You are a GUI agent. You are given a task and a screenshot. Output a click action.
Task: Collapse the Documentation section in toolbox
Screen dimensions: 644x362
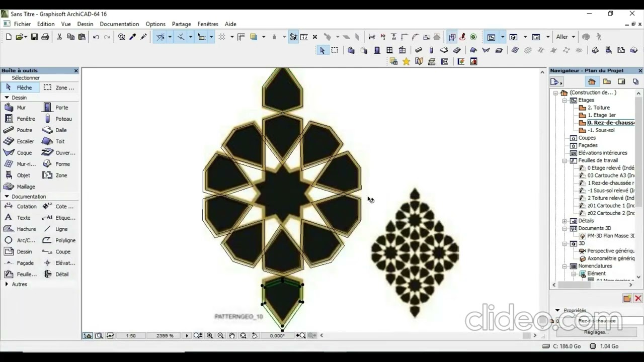[7, 197]
